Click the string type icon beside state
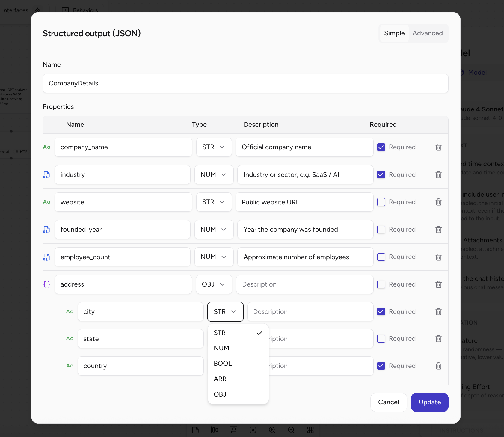This screenshot has width=504, height=437. point(70,339)
